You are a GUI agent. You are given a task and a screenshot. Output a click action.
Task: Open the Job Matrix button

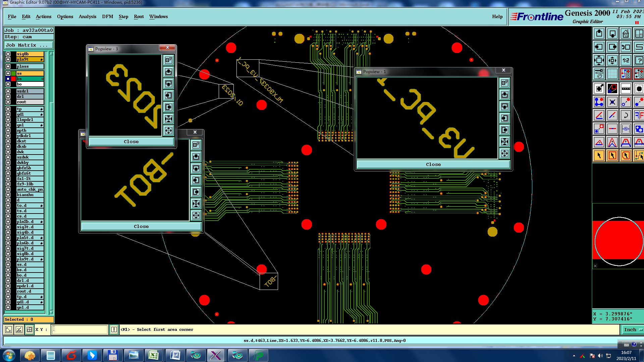(x=29, y=45)
